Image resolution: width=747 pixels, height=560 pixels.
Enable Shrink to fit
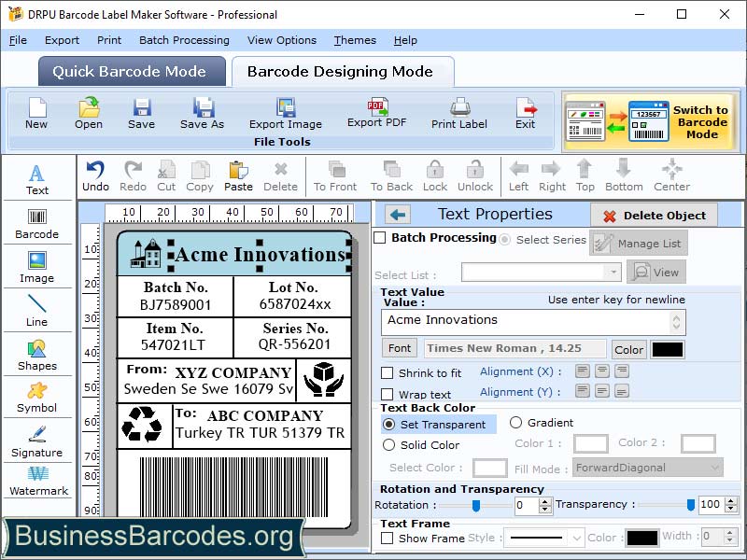[388, 372]
